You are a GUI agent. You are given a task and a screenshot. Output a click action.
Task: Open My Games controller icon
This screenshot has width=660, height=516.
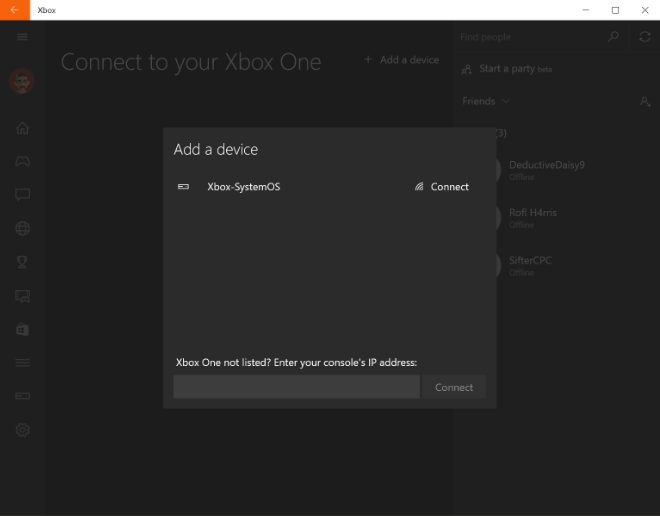click(22, 161)
